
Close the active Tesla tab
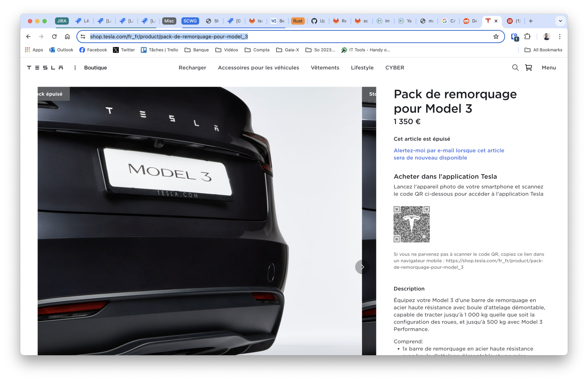pyautogui.click(x=496, y=21)
